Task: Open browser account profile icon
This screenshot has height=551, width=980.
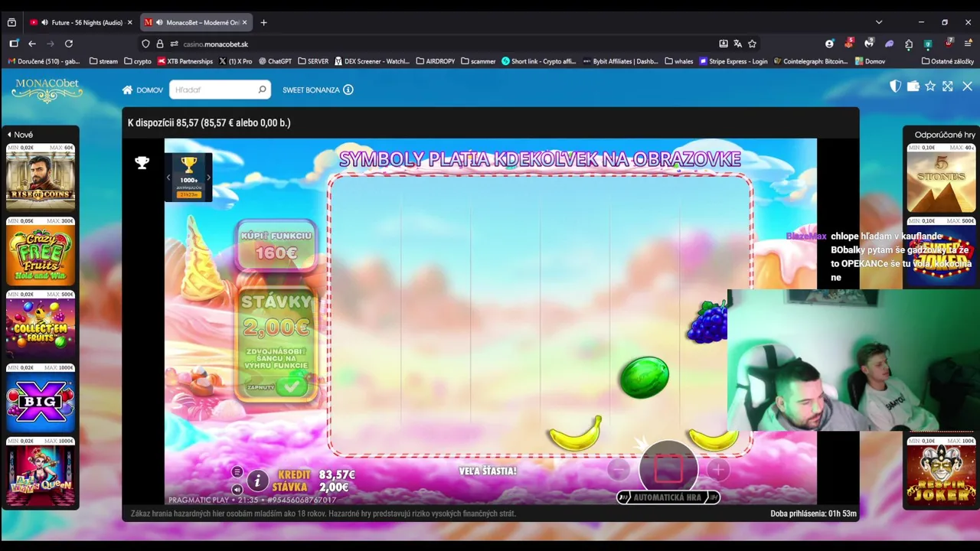Action: click(x=829, y=44)
